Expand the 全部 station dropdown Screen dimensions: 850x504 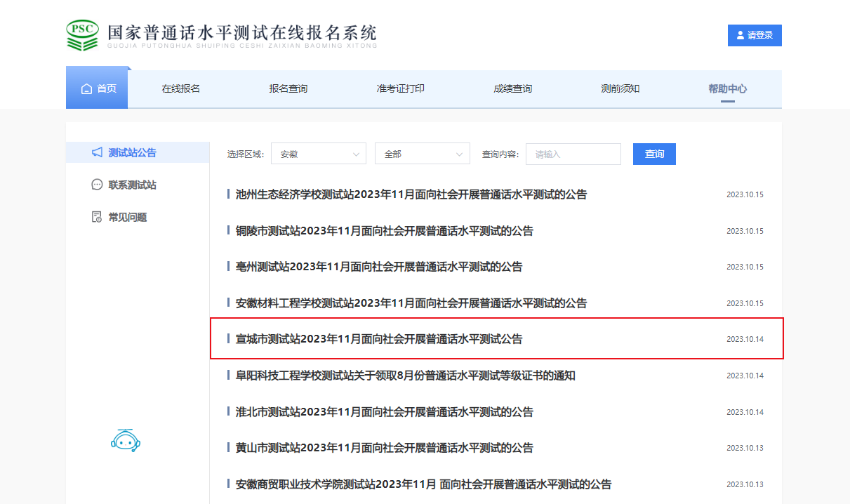pos(422,154)
